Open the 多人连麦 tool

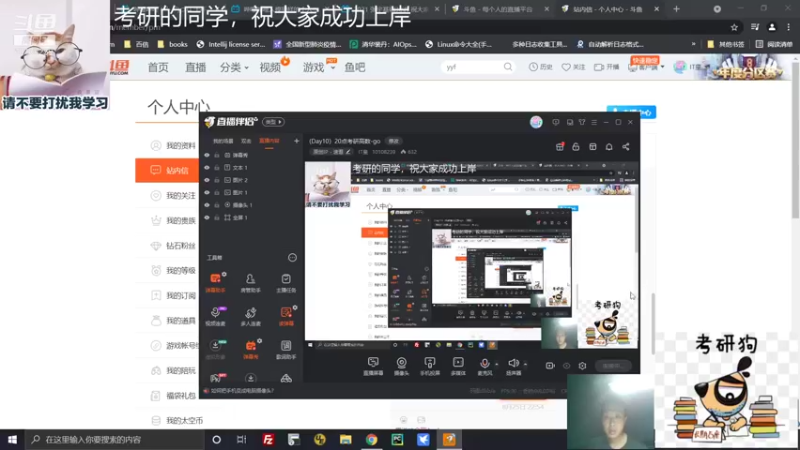pos(251,316)
